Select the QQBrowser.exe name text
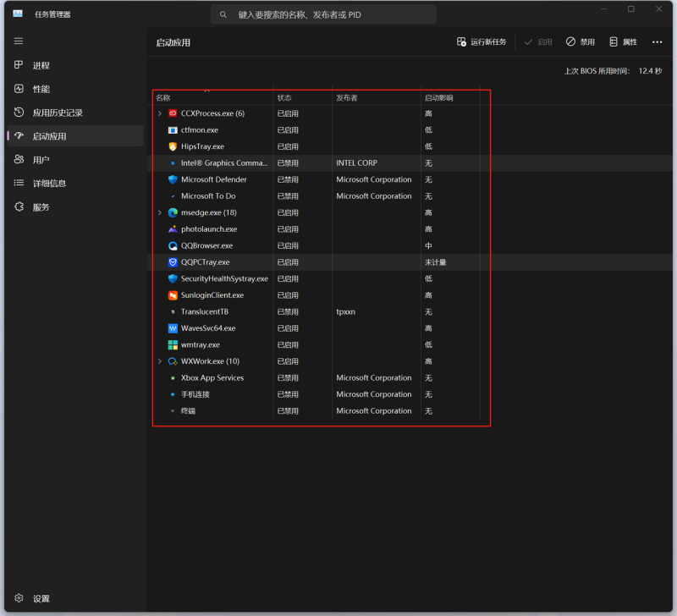Screen dimensions: 677x616 [206, 245]
